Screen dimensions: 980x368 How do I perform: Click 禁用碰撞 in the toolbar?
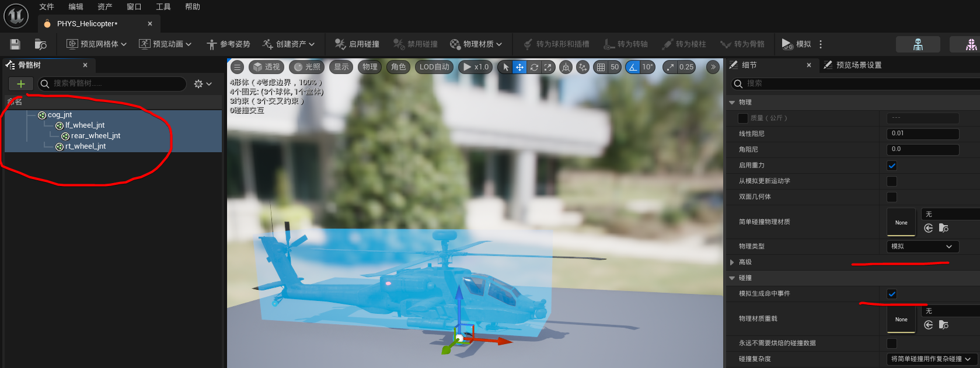click(415, 44)
